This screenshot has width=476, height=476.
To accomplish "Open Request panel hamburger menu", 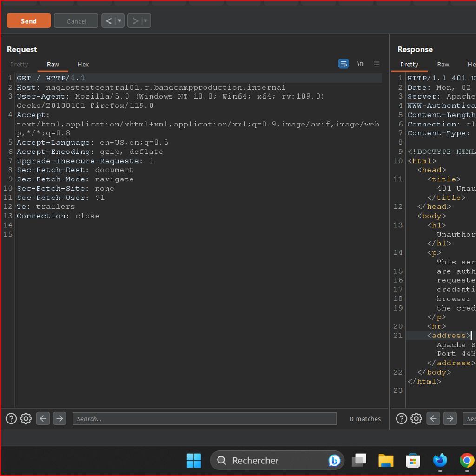I will 377,64.
